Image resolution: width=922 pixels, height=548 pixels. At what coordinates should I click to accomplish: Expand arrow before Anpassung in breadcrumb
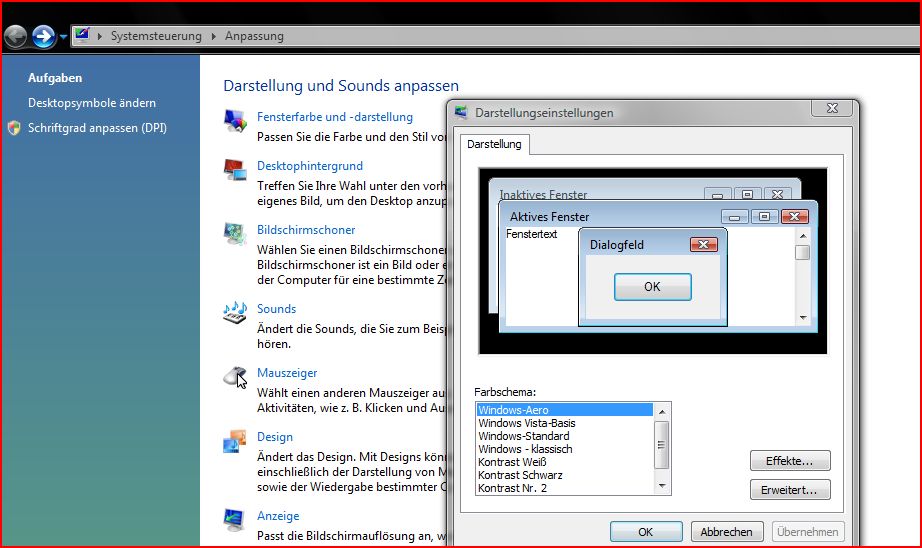(213, 36)
